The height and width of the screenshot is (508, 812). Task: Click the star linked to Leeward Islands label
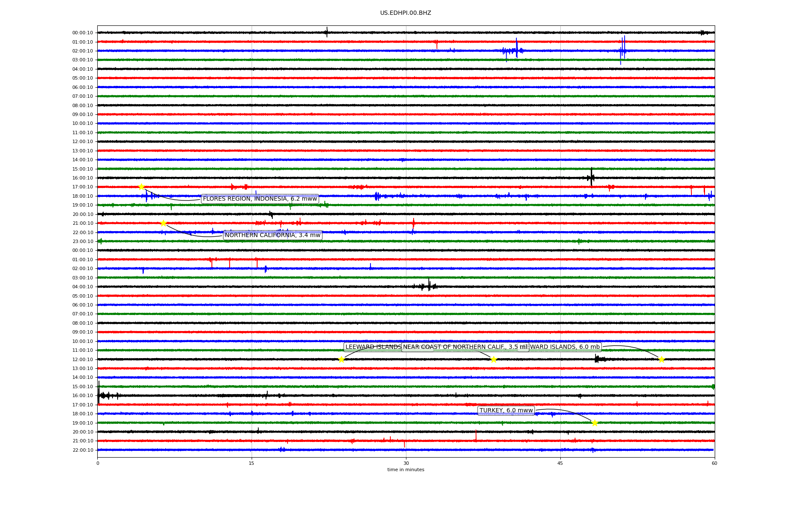341,359
